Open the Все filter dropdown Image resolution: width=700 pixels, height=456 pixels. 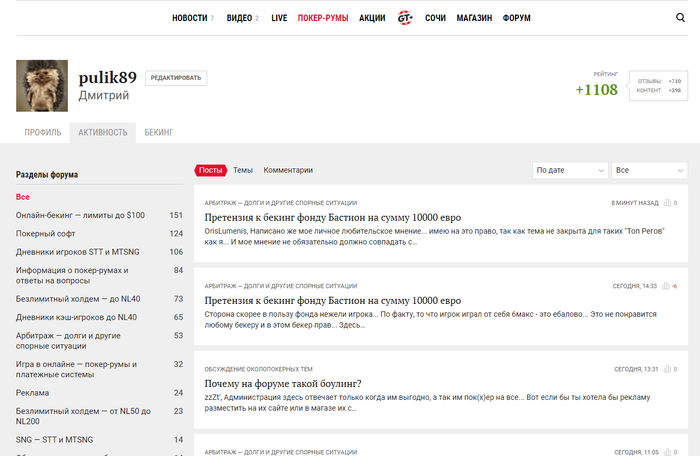(650, 170)
